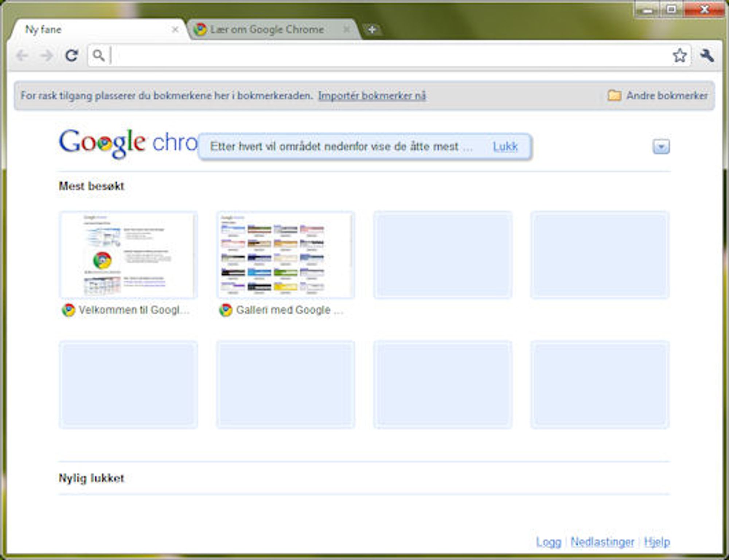The width and height of the screenshot is (729, 560).
Task: Bookmark this page with star icon
Action: [679, 55]
